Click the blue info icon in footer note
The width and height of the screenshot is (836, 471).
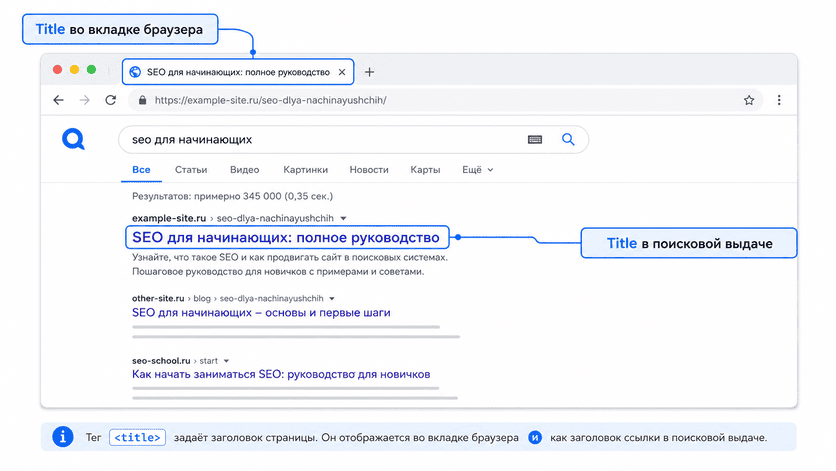62,437
